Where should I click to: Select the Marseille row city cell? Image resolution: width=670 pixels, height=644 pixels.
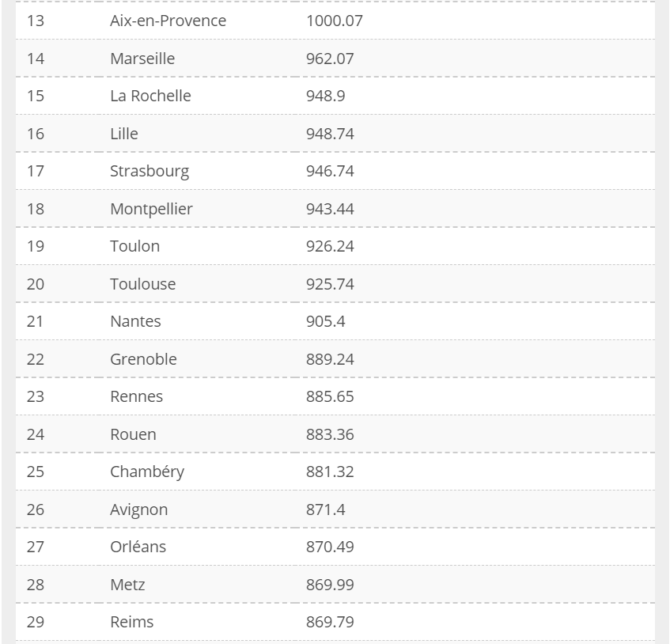click(x=142, y=59)
